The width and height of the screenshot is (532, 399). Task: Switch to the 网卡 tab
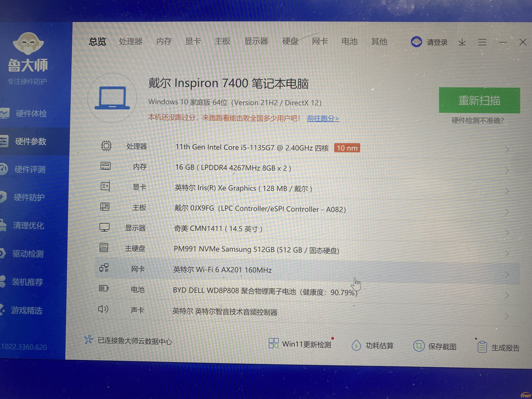[320, 41]
